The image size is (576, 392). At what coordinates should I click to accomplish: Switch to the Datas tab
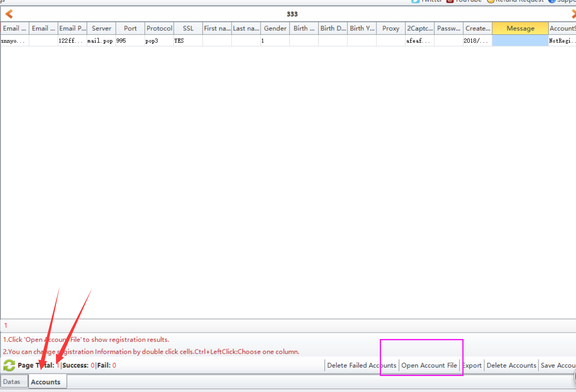point(12,381)
